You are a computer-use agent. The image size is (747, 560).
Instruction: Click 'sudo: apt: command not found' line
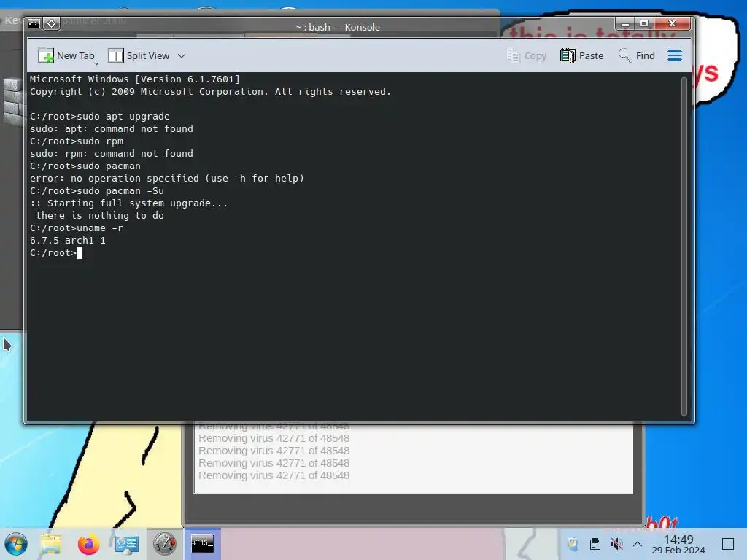pyautogui.click(x=112, y=129)
